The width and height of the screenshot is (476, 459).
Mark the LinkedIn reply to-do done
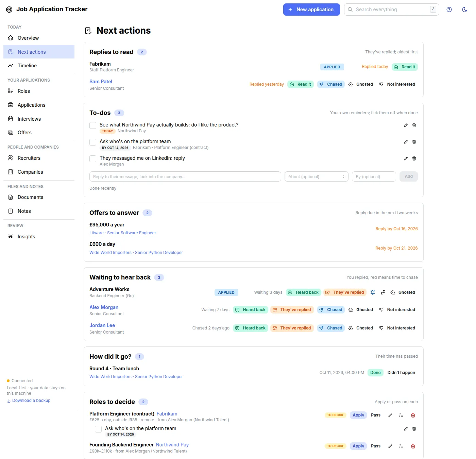click(x=93, y=159)
